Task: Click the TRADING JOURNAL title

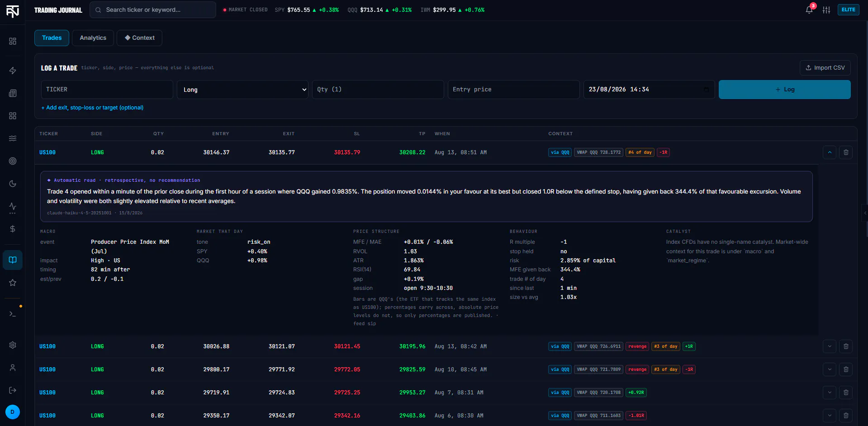Action: point(58,10)
